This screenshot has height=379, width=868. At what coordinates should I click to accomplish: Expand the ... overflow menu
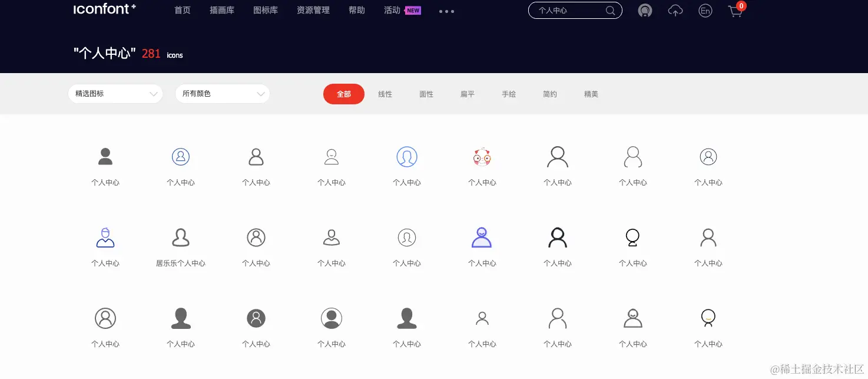coord(446,11)
